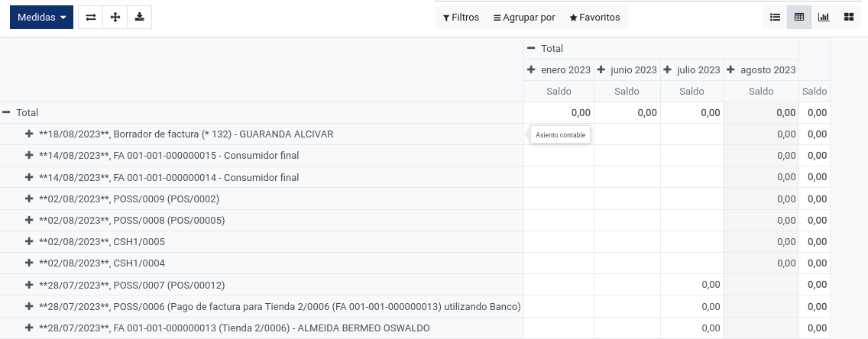868x339 pixels.
Task: Switch to the graph view
Action: pos(824,17)
